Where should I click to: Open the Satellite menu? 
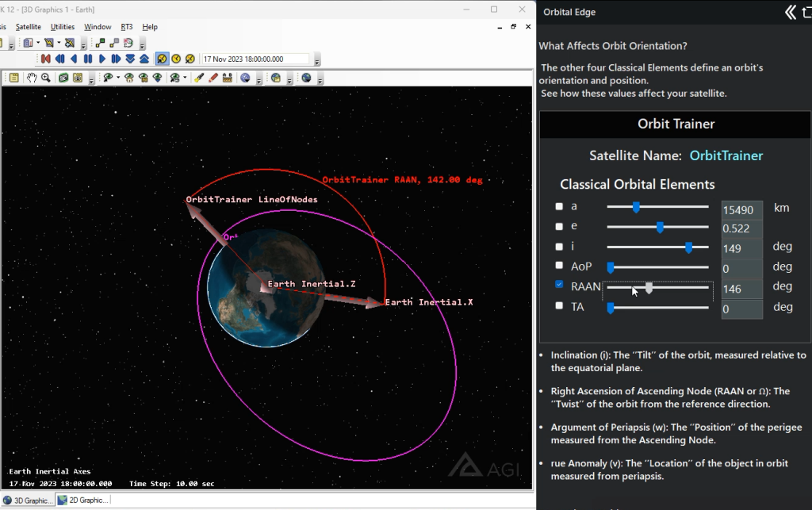(28, 27)
